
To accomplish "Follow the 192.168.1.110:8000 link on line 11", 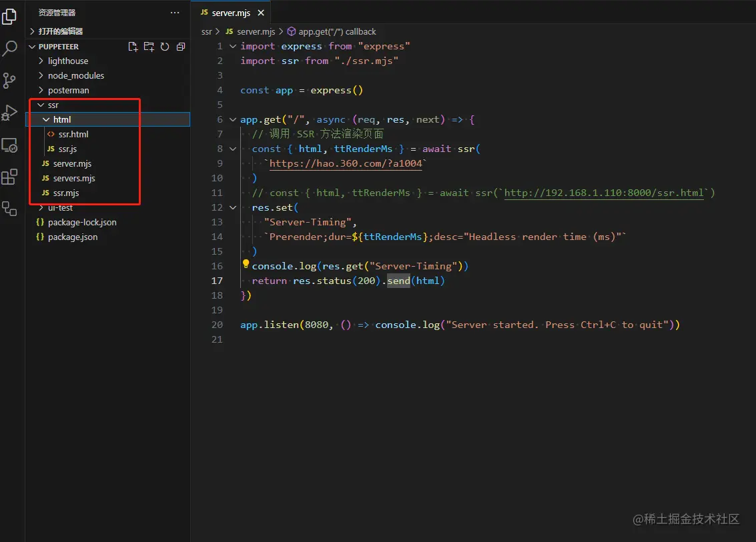I will [604, 193].
